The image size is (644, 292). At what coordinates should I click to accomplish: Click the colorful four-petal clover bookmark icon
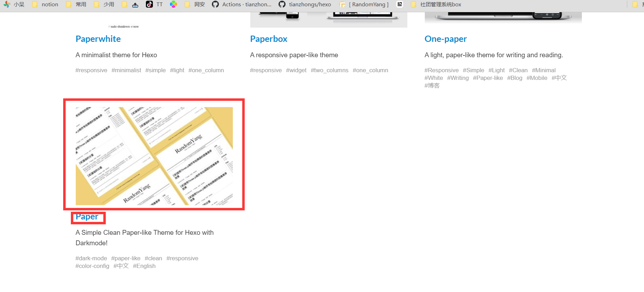173,5
